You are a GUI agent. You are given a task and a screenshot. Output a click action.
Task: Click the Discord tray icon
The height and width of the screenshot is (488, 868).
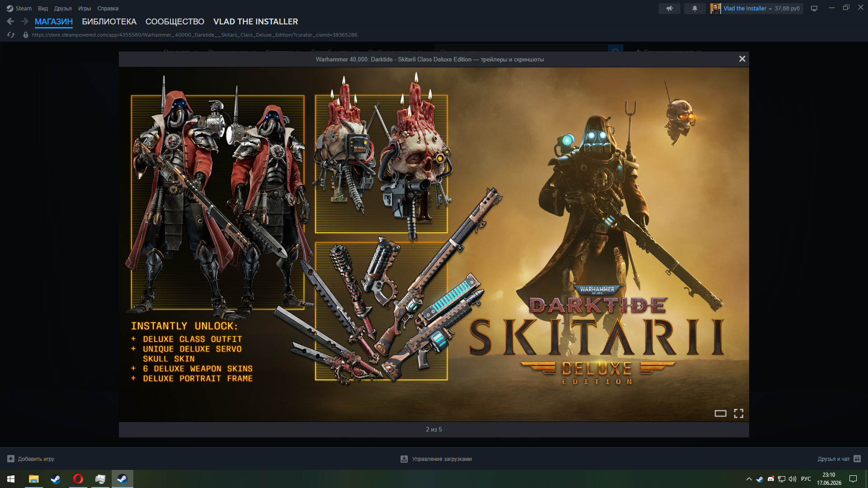771,479
